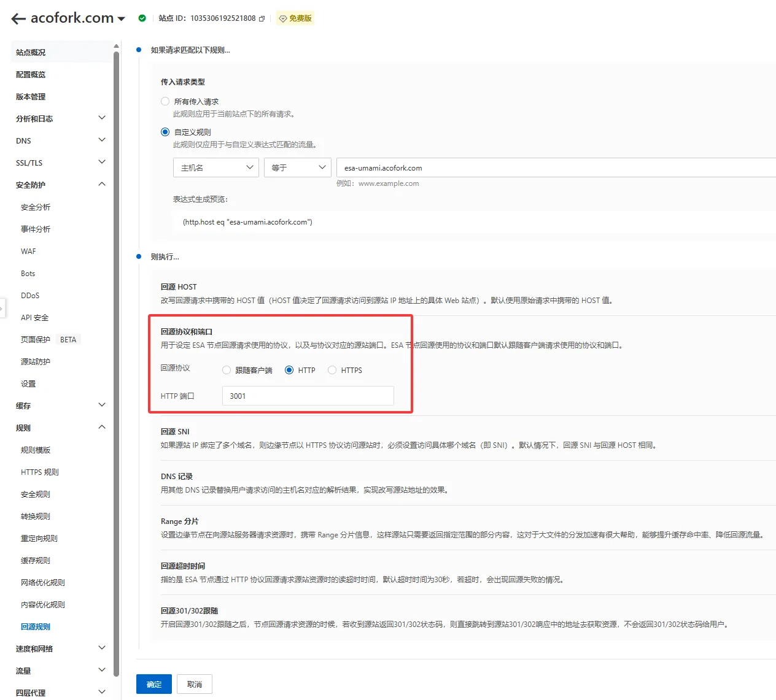This screenshot has width=776, height=700.
Task: Open the 主机名 field dropdown
Action: (x=216, y=167)
